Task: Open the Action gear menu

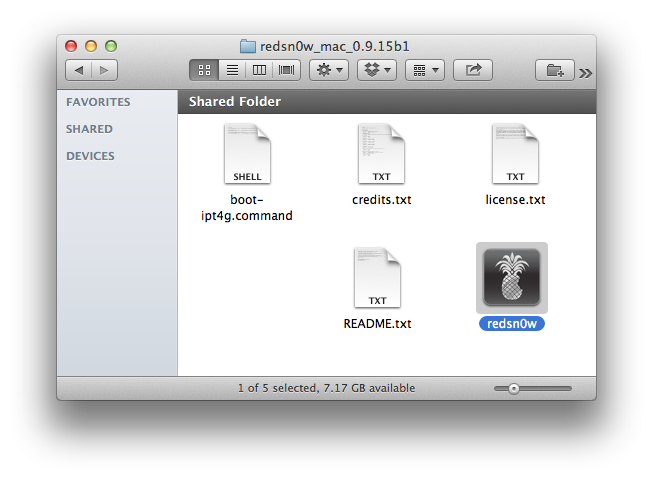Action: (x=329, y=70)
